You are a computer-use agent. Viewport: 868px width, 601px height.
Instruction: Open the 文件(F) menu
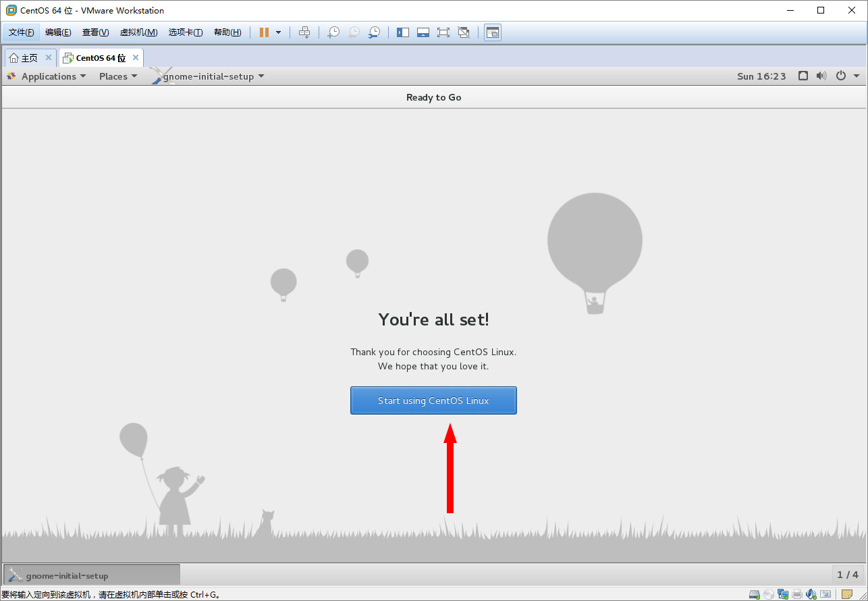(x=21, y=32)
